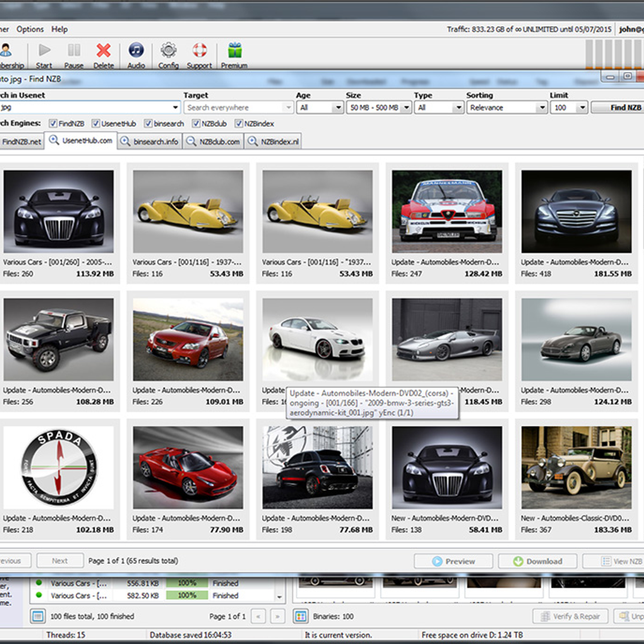Select the black Hummer thumbnail, 108.28 MB
The width and height of the screenshot is (644, 644).
(x=59, y=339)
